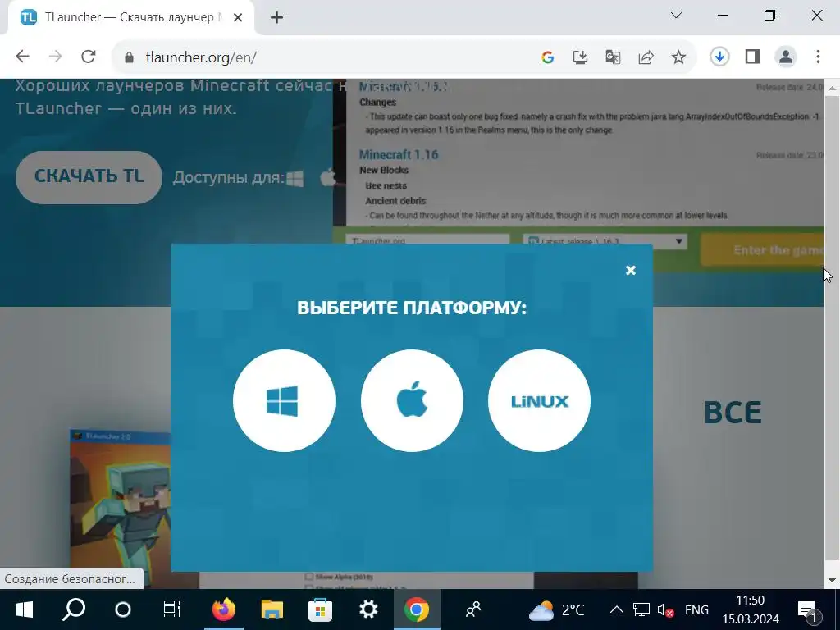Click the muted volume icon in the tray
Viewport: 840px width, 630px height.
click(665, 609)
